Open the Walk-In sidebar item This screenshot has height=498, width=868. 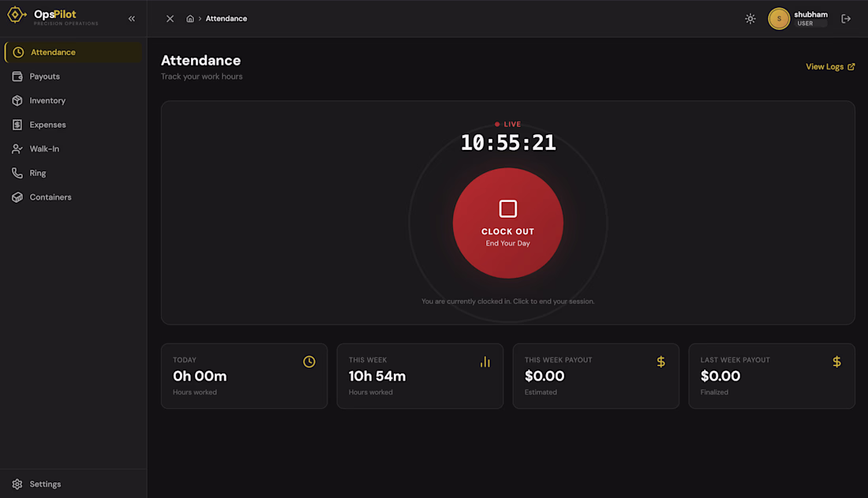point(73,149)
